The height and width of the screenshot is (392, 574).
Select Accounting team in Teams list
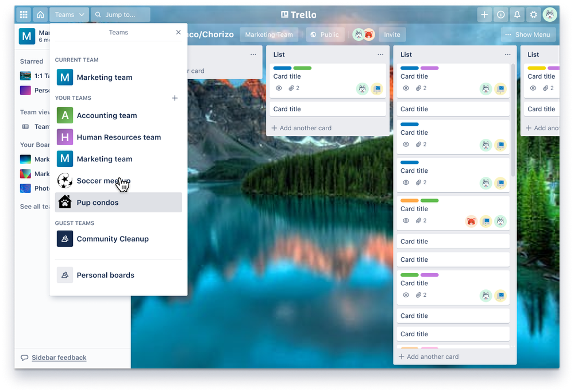click(118, 115)
